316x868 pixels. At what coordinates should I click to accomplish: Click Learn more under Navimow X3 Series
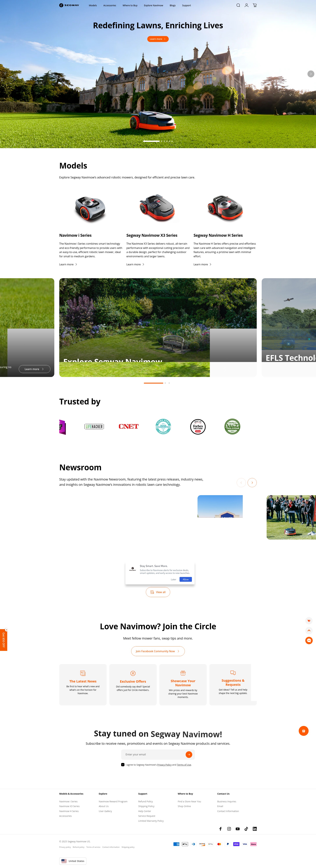coord(135,265)
